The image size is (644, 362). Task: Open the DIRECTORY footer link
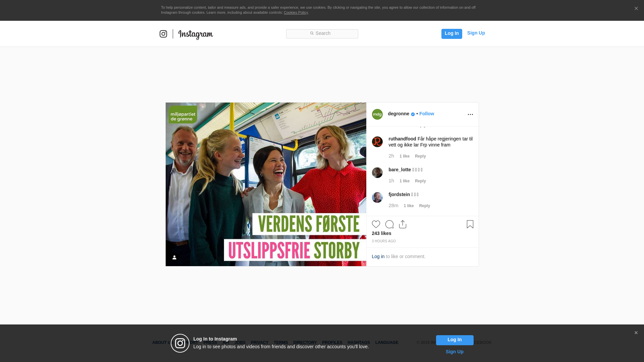(305, 343)
